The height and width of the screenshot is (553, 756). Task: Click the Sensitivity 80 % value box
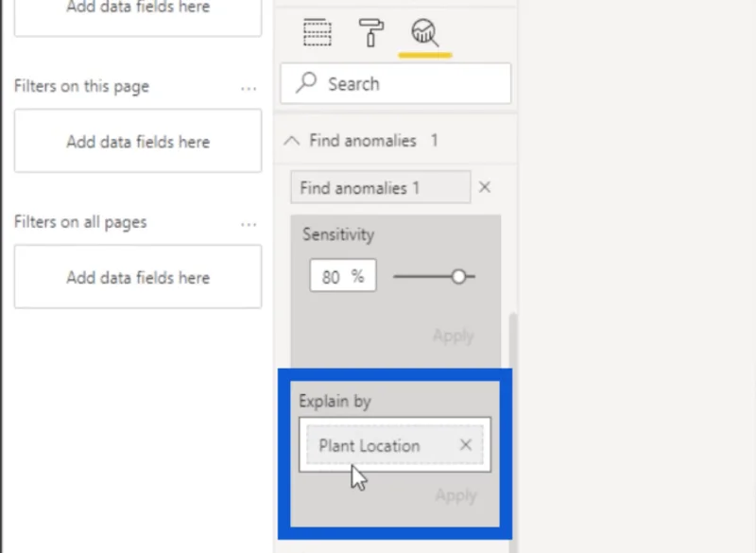pyautogui.click(x=343, y=276)
